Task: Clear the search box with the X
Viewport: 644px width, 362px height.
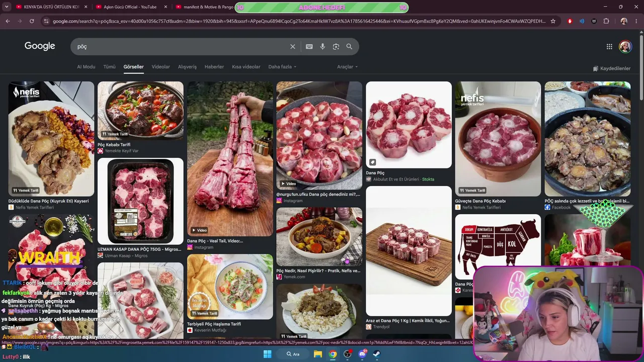Action: [x=293, y=46]
